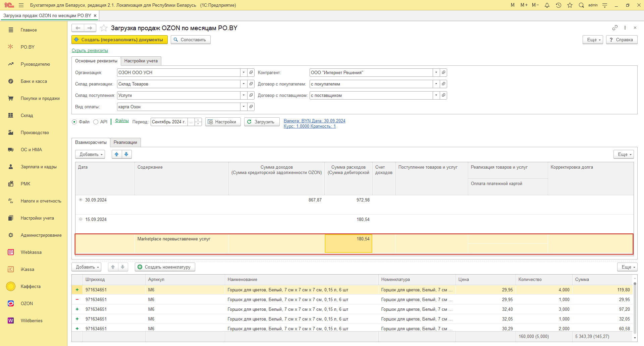The height and width of the screenshot is (346, 644).
Task: Open history clock icon in title bar
Action: 558,5
